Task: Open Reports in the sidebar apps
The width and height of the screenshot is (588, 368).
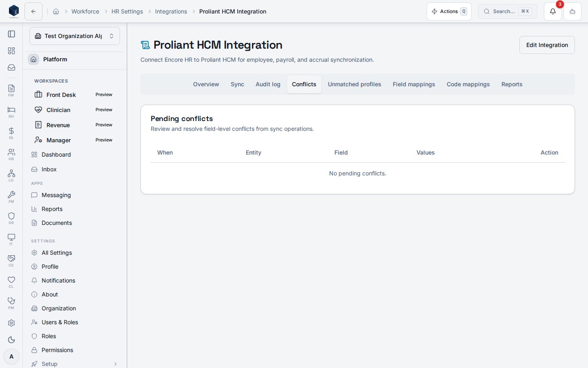Action: coord(75,209)
